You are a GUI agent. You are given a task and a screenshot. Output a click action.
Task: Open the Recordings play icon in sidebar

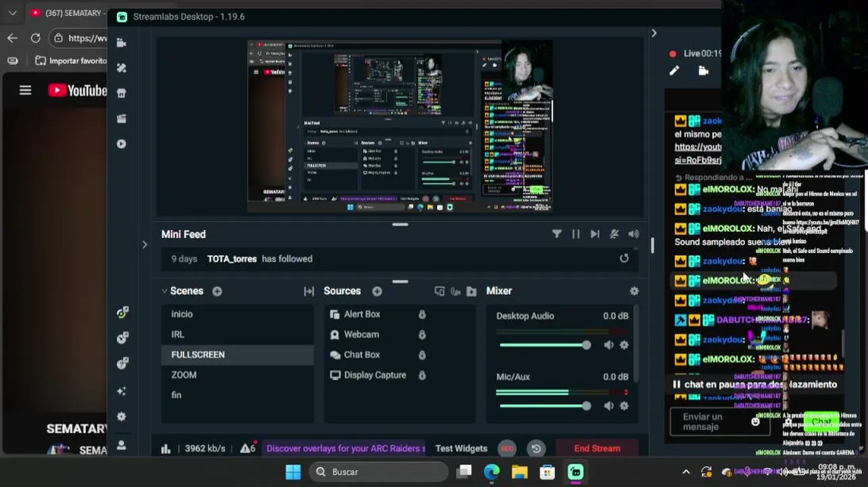121,143
